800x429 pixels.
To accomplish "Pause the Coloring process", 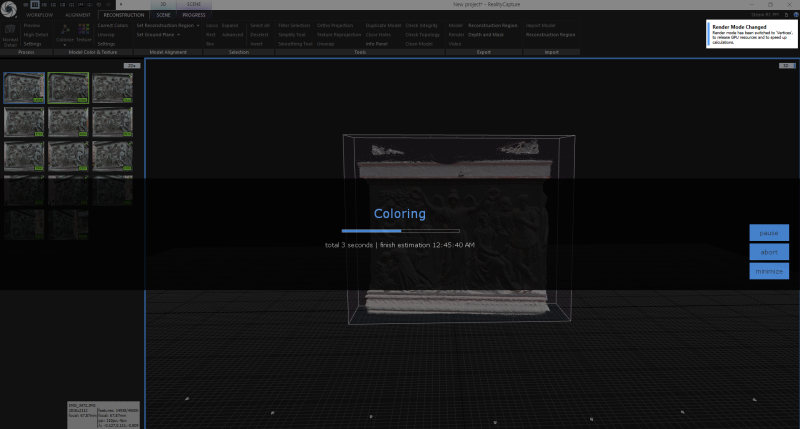I will tap(769, 233).
